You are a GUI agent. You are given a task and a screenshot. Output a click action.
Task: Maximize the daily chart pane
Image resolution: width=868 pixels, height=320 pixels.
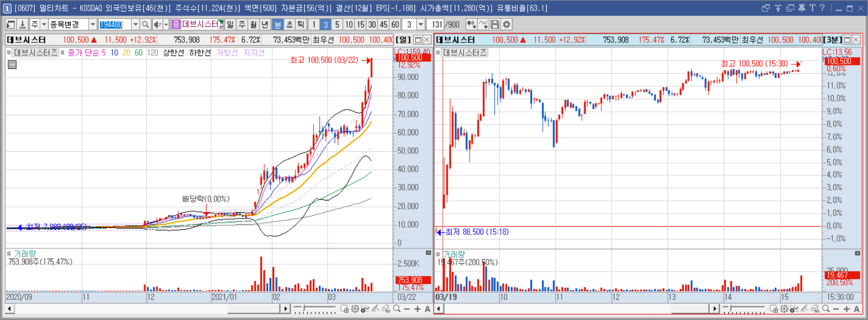[x=418, y=40]
